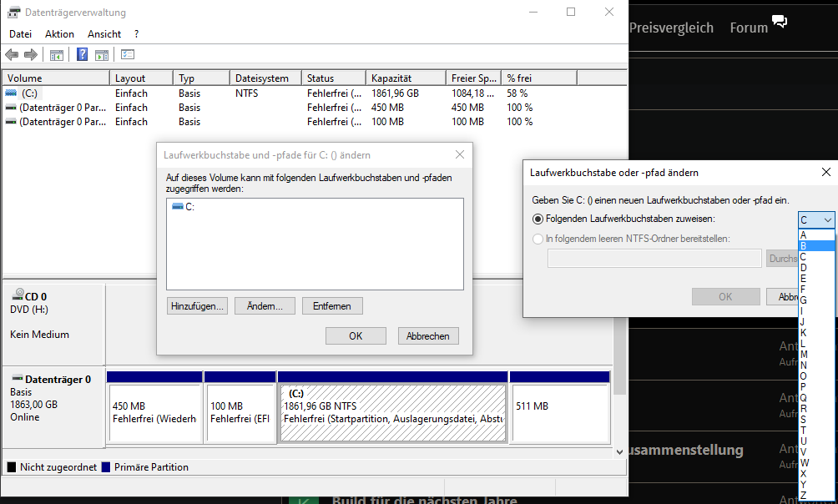Open the ? help menu
The height and width of the screenshot is (504, 838).
136,34
